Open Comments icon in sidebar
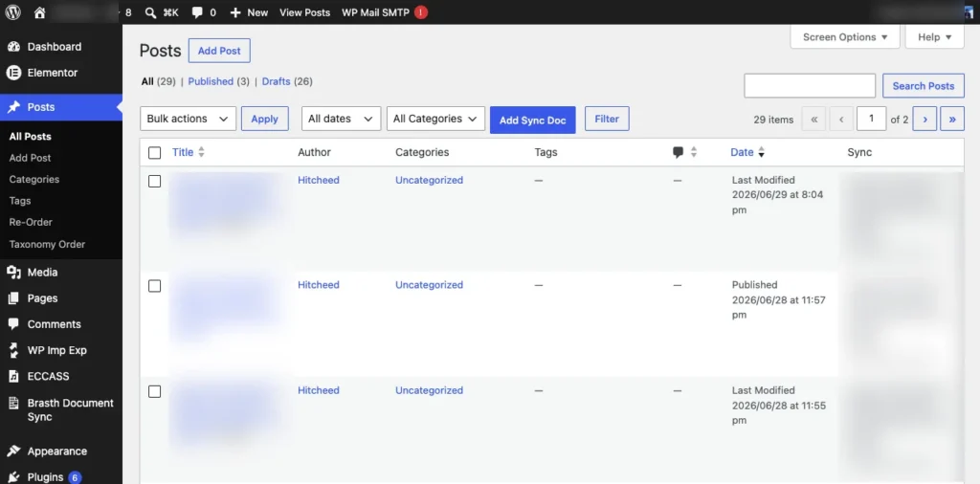 [13, 324]
